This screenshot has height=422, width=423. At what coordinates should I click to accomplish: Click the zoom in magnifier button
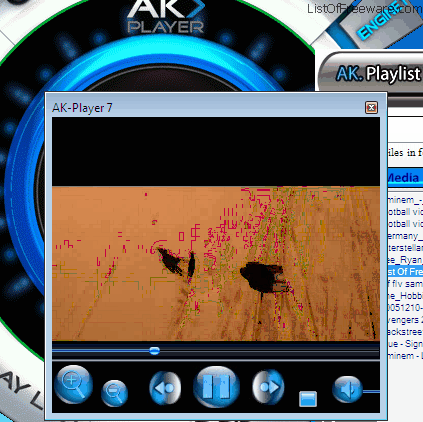pos(73,384)
